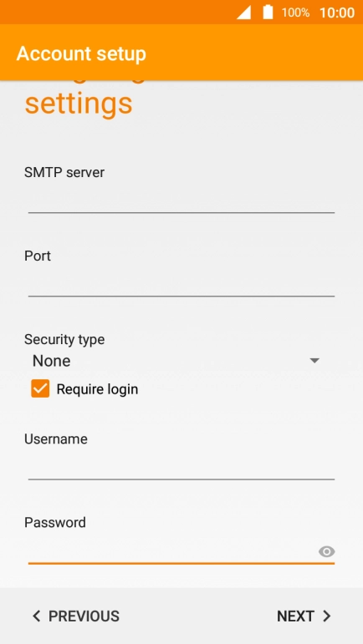Viewport: 363px width, 644px height.
Task: Tap the 100% battery percentage text
Action: (x=295, y=13)
